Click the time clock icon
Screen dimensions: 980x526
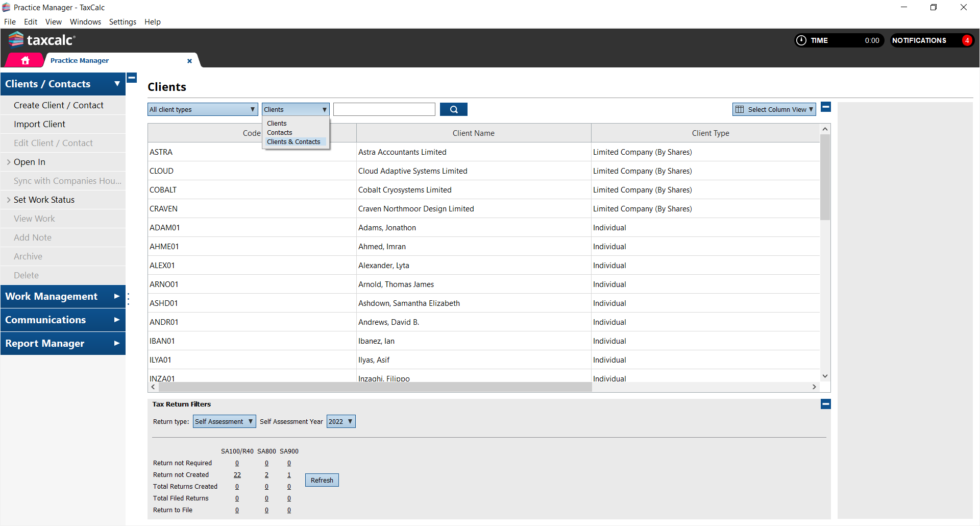point(801,40)
